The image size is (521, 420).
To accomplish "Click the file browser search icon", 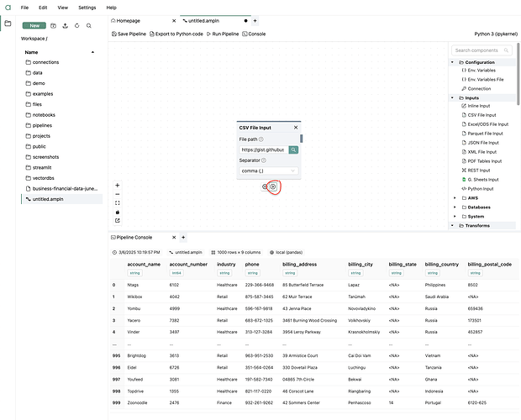I will pos(89,25).
